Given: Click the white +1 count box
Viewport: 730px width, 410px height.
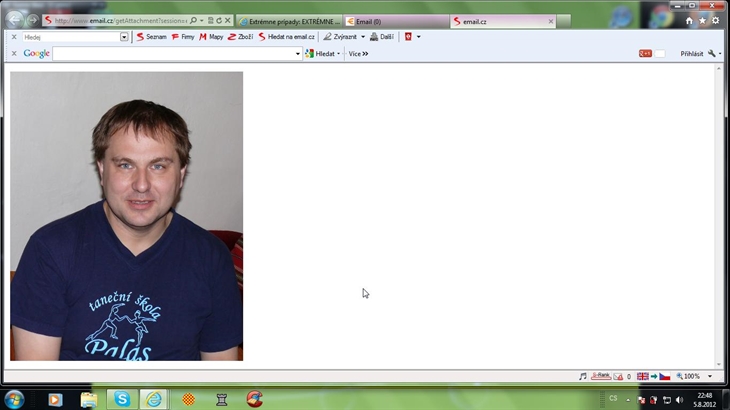Looking at the screenshot, I should pyautogui.click(x=660, y=54).
